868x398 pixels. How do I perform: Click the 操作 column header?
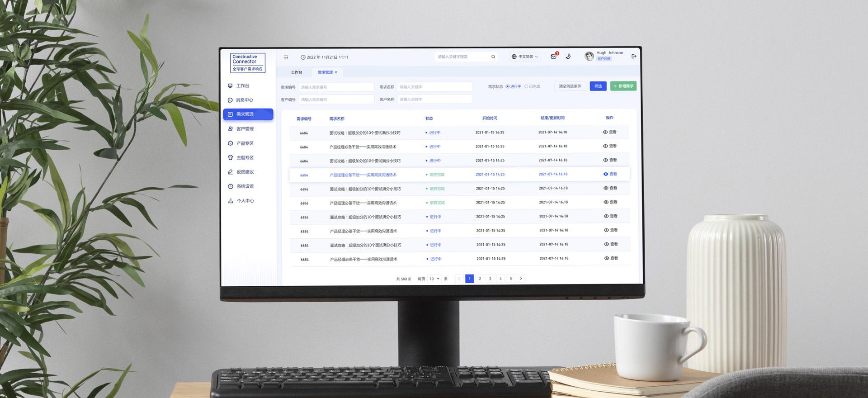pyautogui.click(x=609, y=118)
